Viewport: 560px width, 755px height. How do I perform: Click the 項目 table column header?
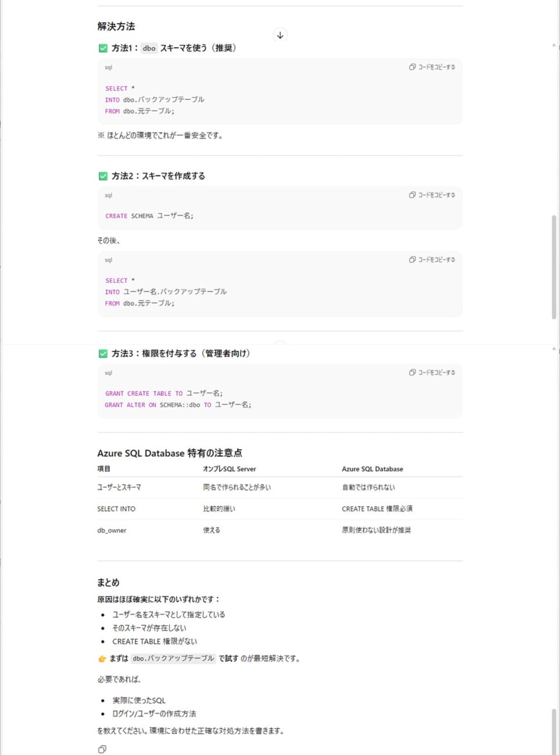(103, 469)
